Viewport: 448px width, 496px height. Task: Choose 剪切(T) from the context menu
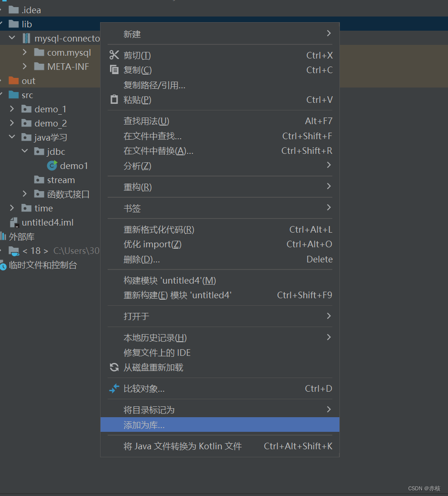click(x=220, y=55)
